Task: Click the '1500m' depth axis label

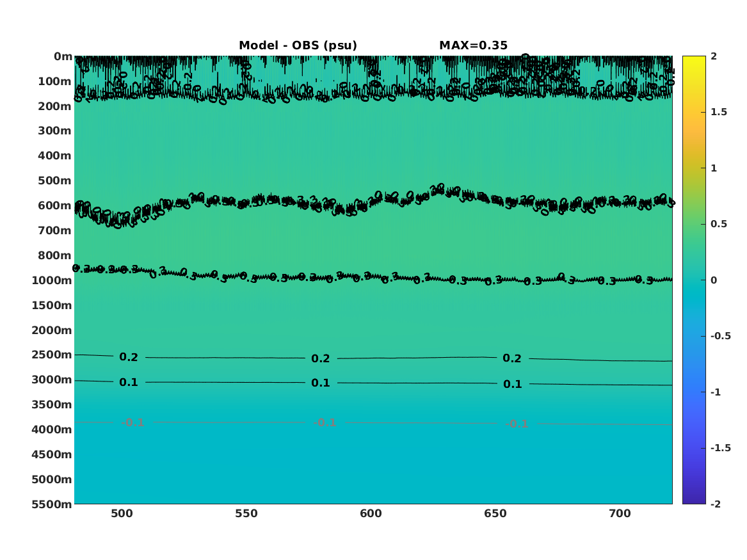Action: (52, 305)
